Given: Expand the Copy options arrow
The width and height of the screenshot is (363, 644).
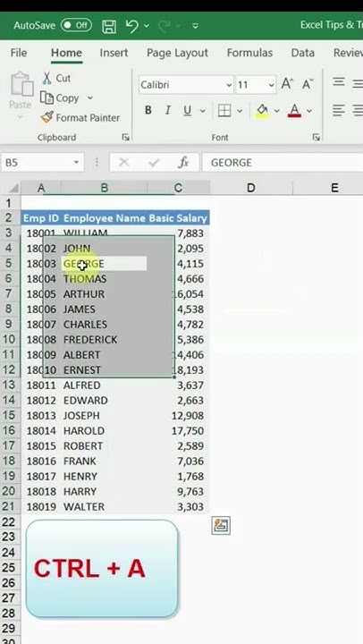Looking at the screenshot, I should click(x=90, y=98).
